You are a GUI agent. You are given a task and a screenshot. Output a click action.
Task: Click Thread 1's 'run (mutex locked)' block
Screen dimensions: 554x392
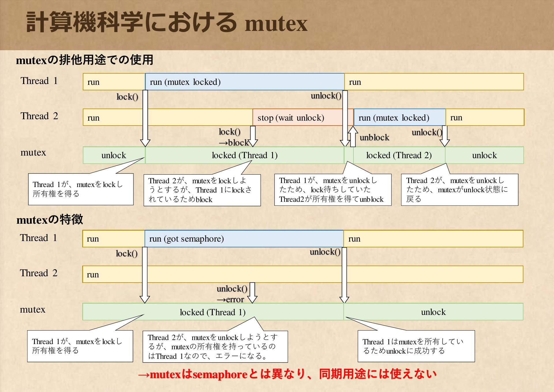245,82
